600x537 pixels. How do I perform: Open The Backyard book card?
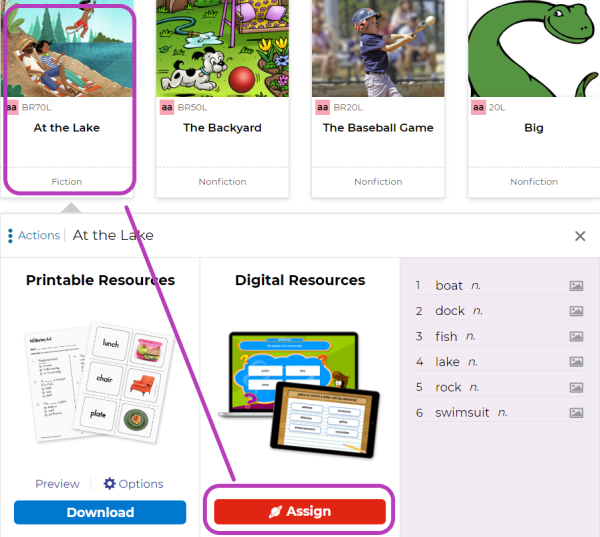pyautogui.click(x=222, y=98)
